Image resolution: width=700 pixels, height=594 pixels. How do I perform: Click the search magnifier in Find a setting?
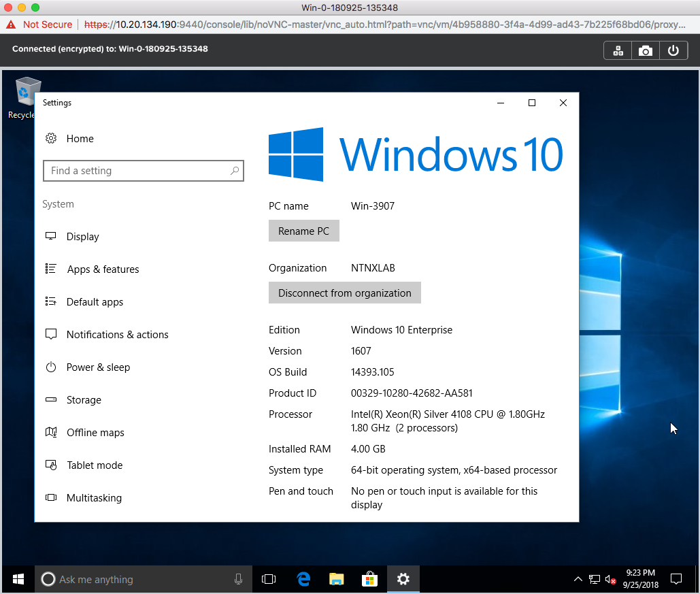click(x=235, y=171)
